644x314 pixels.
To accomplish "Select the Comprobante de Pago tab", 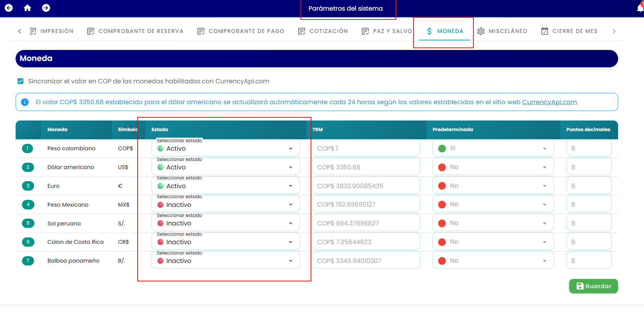I will pos(241,31).
